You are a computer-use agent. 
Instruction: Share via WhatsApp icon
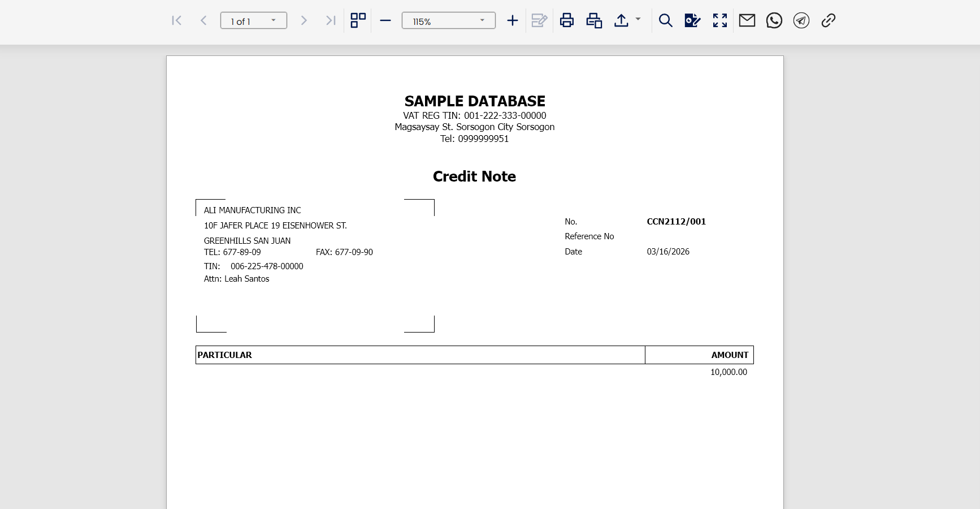point(774,21)
